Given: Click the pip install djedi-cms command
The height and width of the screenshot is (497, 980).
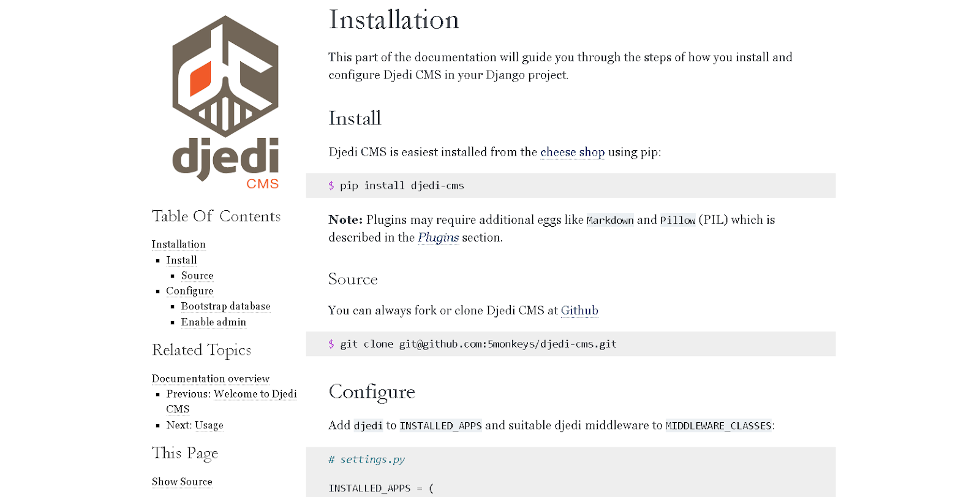Looking at the screenshot, I should point(402,186).
